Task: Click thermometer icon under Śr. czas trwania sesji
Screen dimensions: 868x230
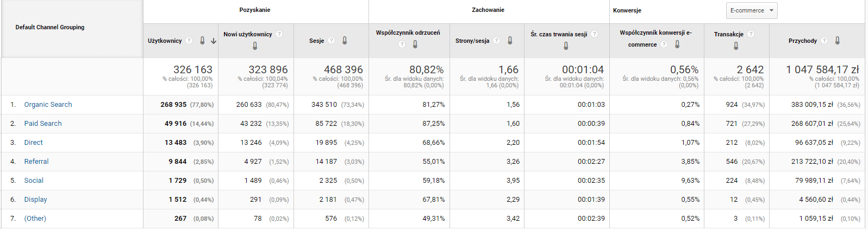Action: 566,46
